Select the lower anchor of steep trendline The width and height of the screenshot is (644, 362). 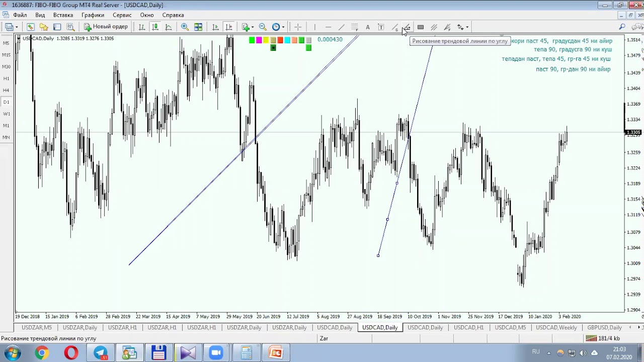coord(378,255)
